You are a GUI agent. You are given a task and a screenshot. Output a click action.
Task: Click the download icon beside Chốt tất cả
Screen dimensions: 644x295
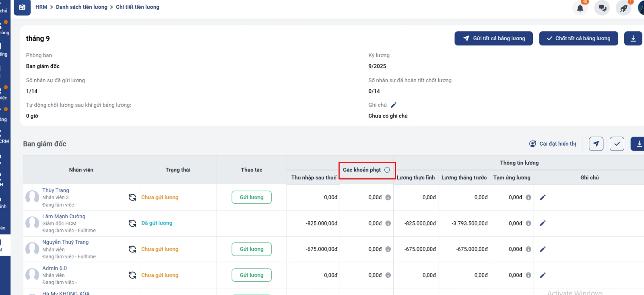(x=633, y=39)
